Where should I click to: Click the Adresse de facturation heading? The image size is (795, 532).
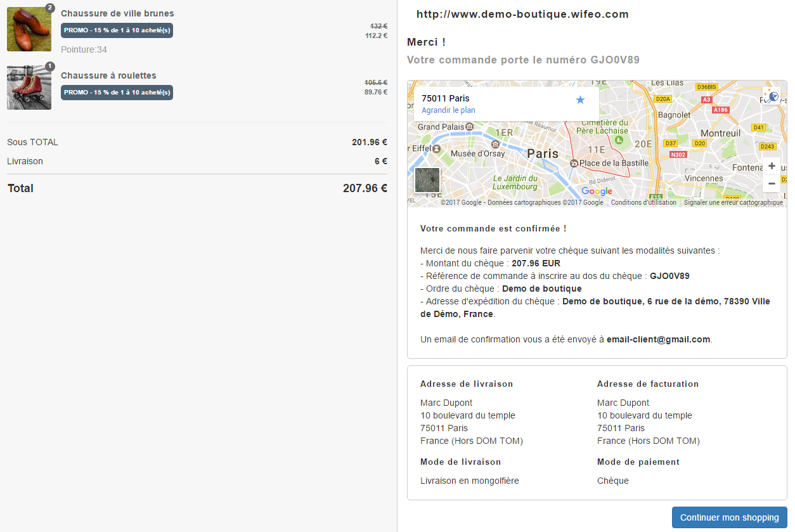point(648,384)
